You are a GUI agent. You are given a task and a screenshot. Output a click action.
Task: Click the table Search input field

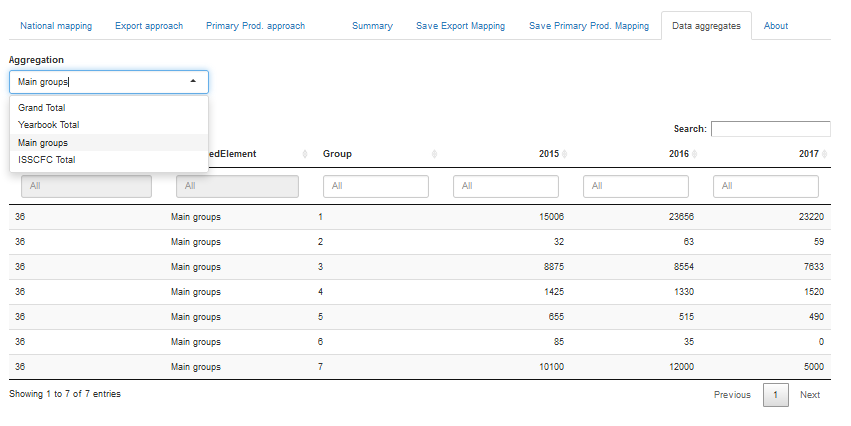[x=770, y=129]
